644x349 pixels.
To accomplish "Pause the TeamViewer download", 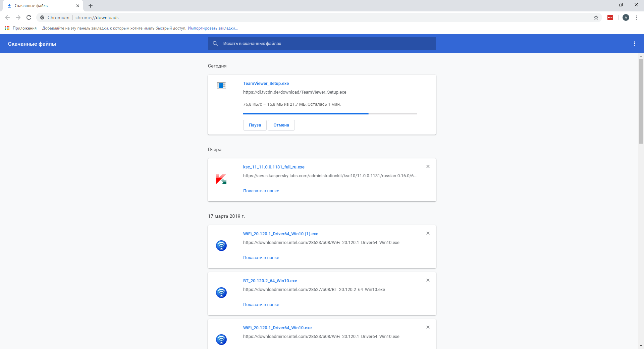I will 255,125.
